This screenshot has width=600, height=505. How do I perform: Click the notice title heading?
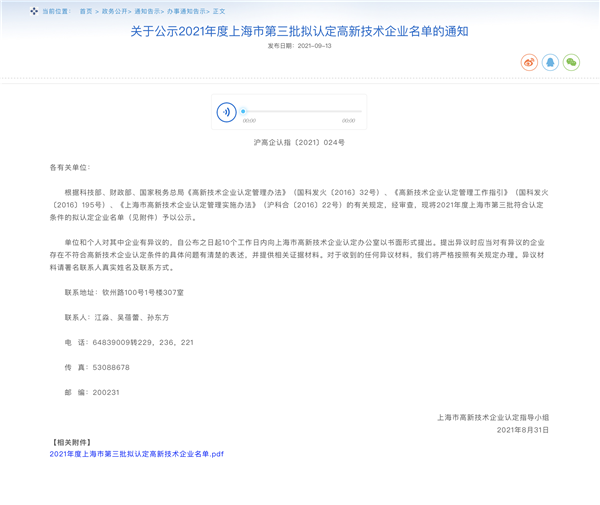point(299,31)
